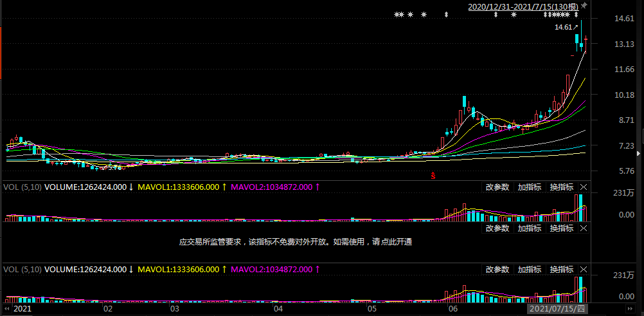This screenshot has width=644, height=316.
Task: Click 改参数 in the bottom VOL panel
Action: click(497, 270)
